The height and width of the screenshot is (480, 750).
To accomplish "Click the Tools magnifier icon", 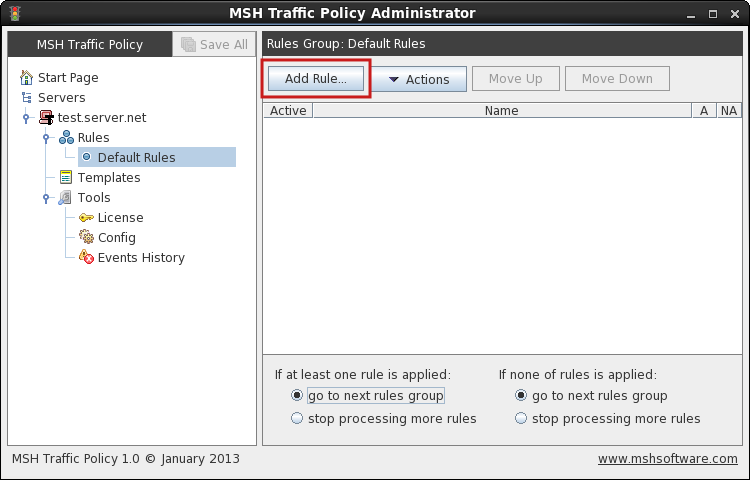I will tap(65, 197).
